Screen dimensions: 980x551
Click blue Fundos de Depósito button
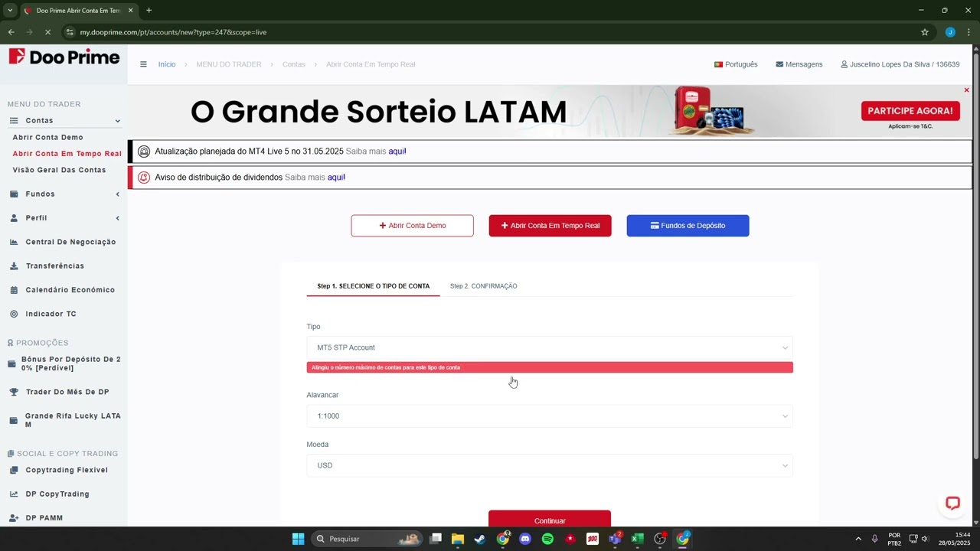coord(688,226)
